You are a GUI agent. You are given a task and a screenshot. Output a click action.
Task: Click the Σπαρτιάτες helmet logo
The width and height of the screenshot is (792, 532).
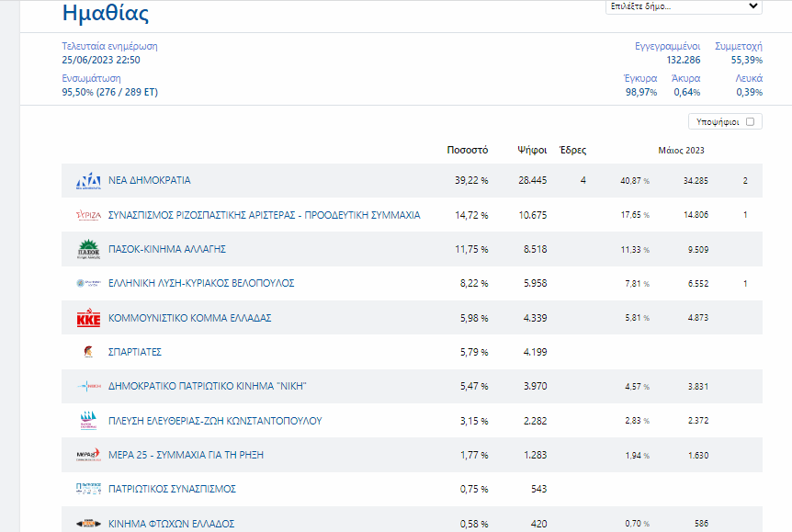pyautogui.click(x=88, y=352)
